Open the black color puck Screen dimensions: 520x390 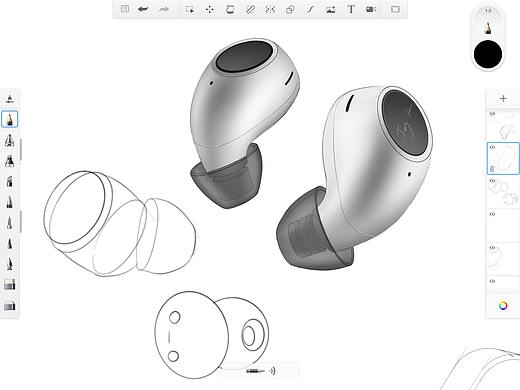pyautogui.click(x=488, y=54)
